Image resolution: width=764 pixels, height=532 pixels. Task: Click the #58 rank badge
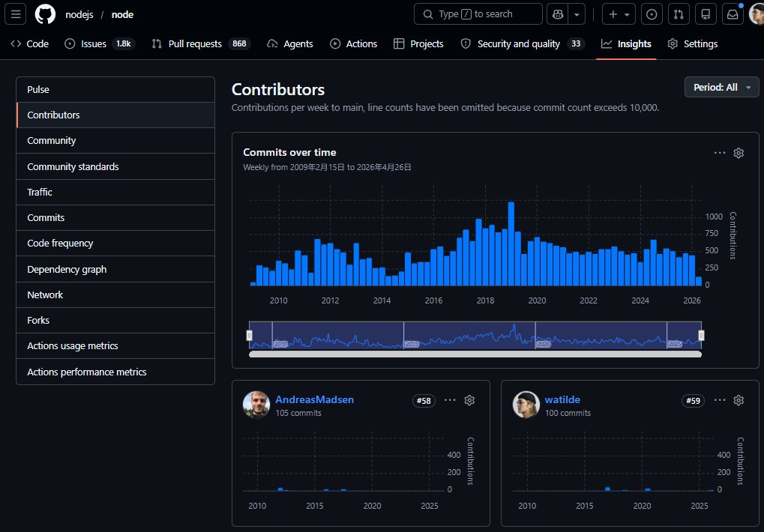click(424, 401)
